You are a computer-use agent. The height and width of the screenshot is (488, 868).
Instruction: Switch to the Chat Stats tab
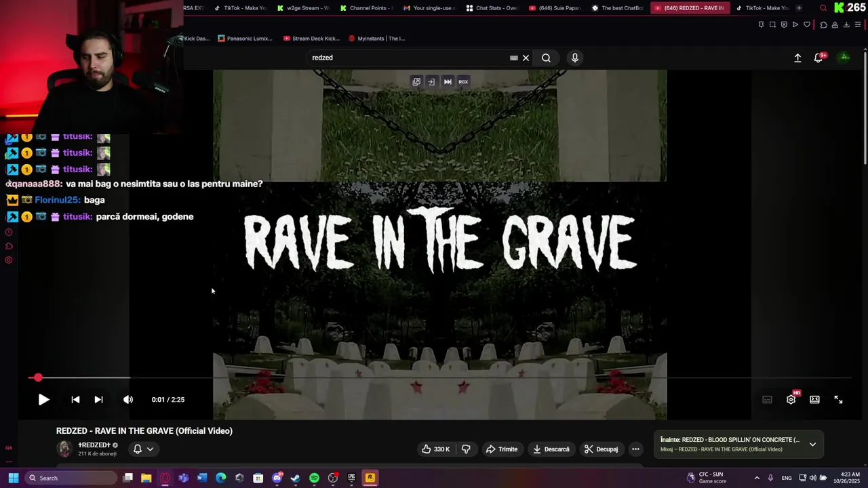pos(492,8)
